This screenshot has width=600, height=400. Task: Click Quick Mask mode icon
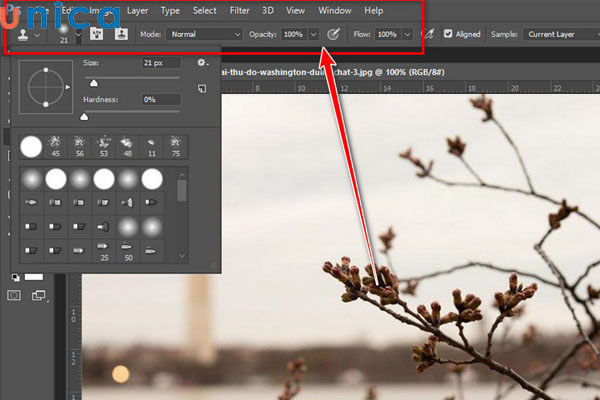coord(14,295)
